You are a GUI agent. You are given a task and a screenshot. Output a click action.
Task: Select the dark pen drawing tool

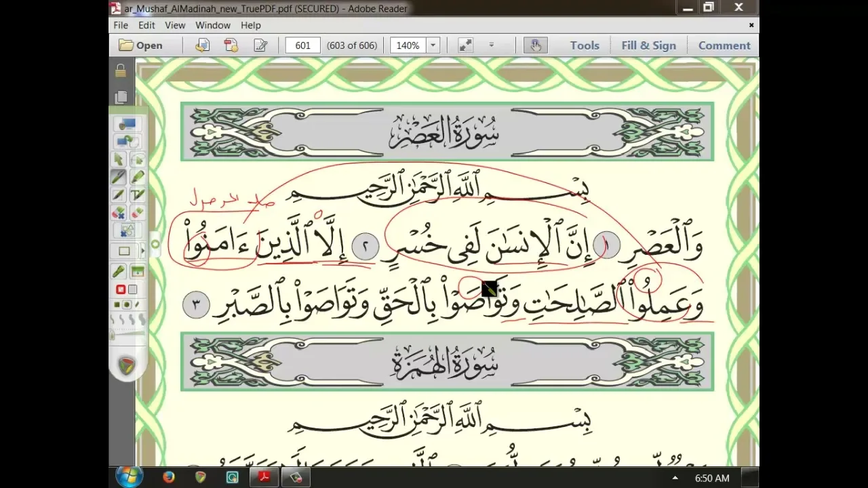tap(119, 177)
